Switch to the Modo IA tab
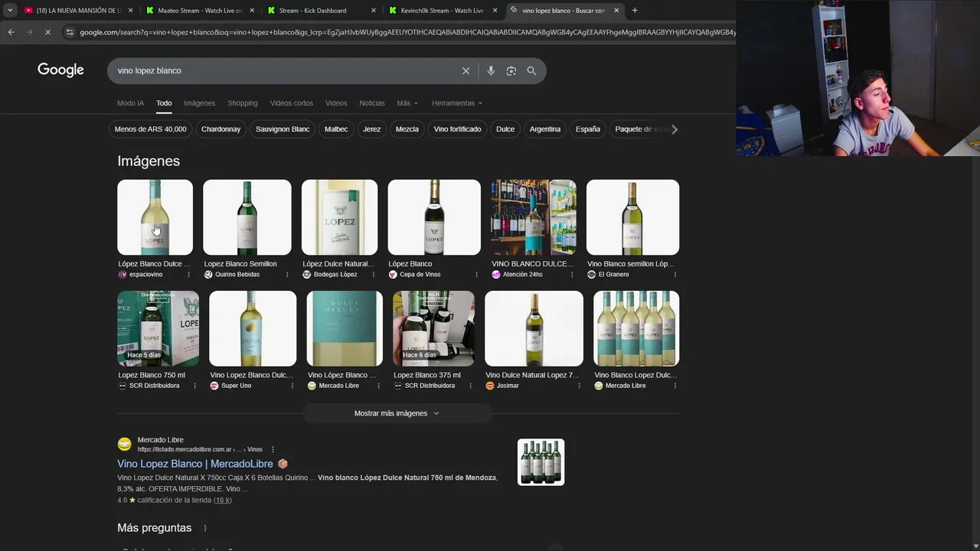This screenshot has height=551, width=980. (130, 103)
